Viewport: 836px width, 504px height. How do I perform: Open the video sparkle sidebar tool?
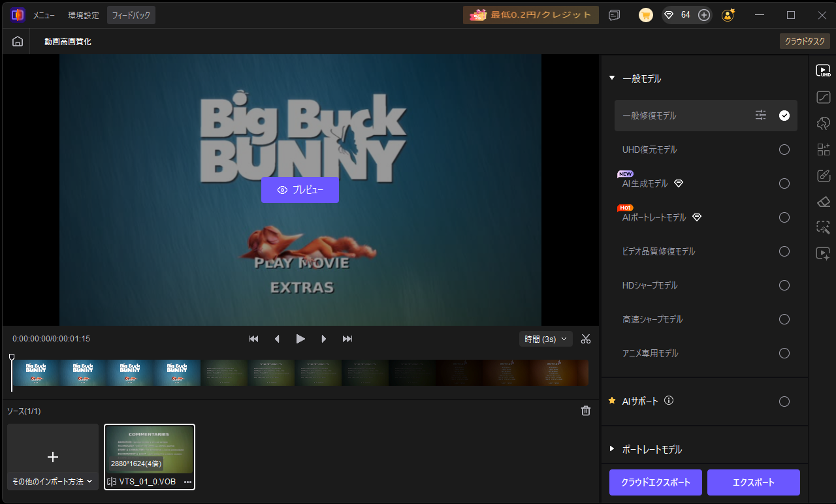823,254
